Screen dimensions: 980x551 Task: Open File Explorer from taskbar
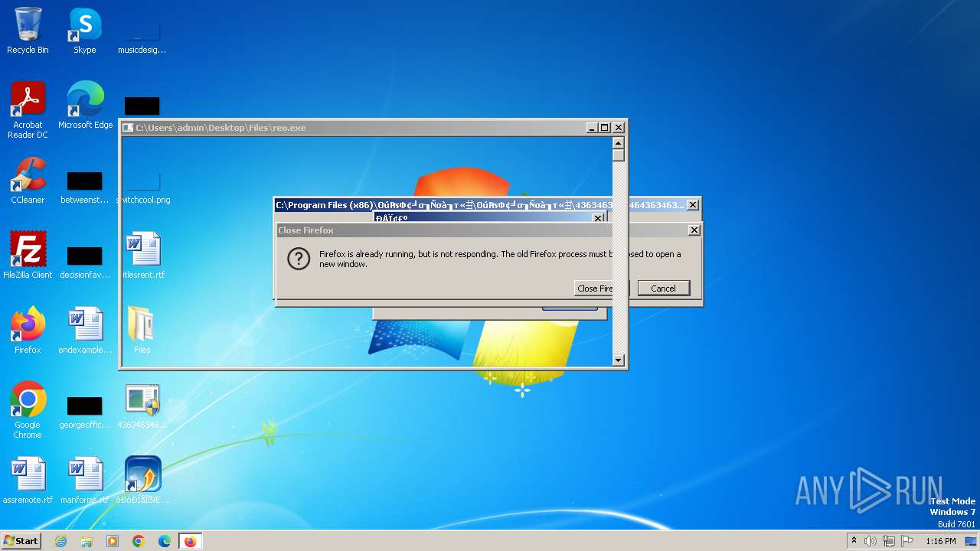pos(87,541)
